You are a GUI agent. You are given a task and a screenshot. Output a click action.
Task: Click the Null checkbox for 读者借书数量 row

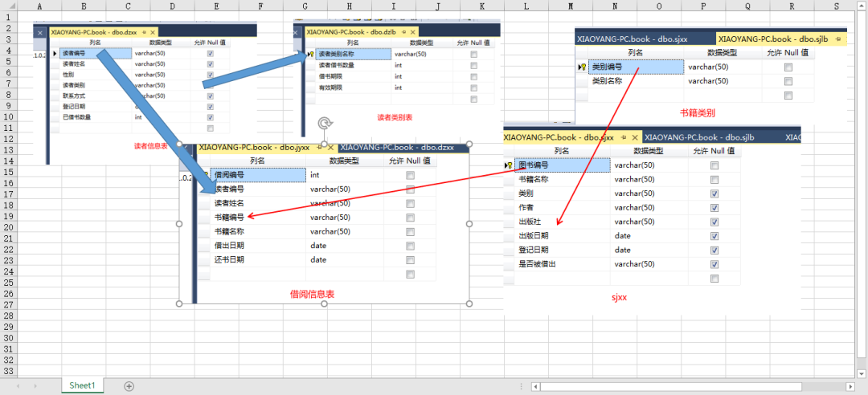(473, 65)
